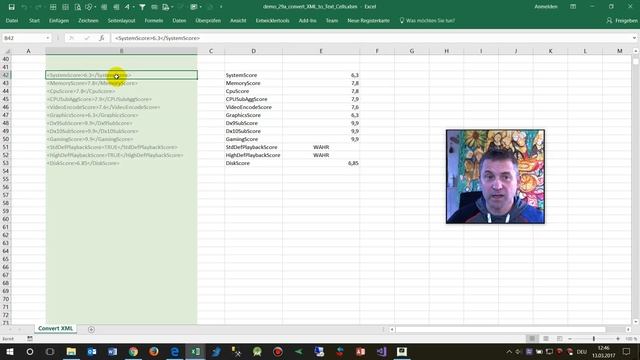Select the Convert XML sheet tab
640x360 pixels.
[56, 329]
